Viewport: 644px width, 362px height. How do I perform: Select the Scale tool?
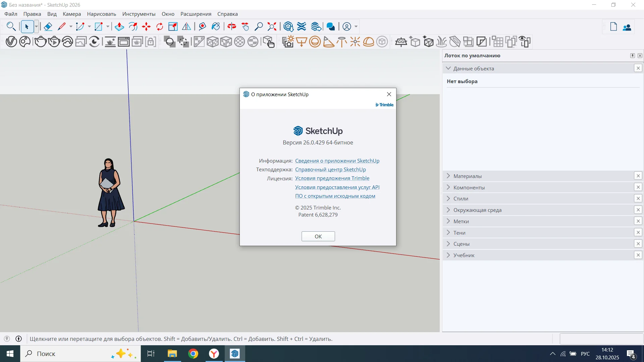[x=173, y=26]
